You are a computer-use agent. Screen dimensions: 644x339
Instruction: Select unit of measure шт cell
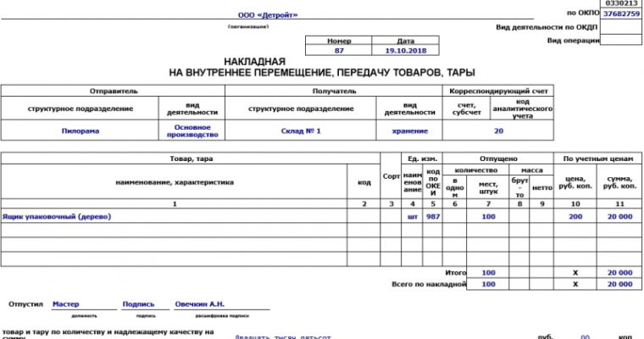[413, 217]
